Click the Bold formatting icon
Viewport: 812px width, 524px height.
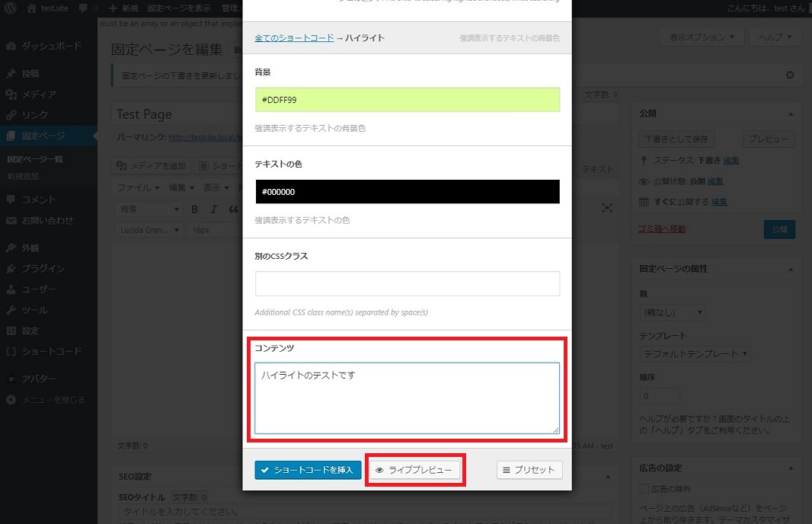(194, 209)
